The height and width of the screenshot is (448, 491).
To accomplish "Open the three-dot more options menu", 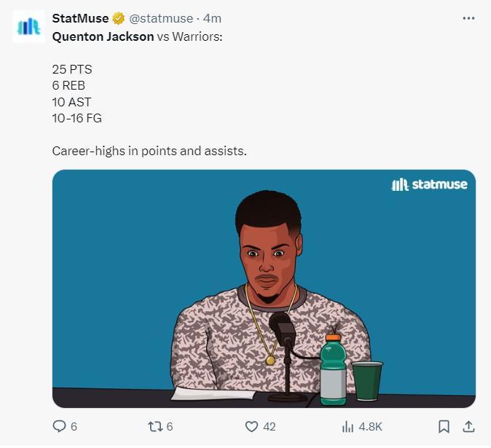I will click(468, 18).
